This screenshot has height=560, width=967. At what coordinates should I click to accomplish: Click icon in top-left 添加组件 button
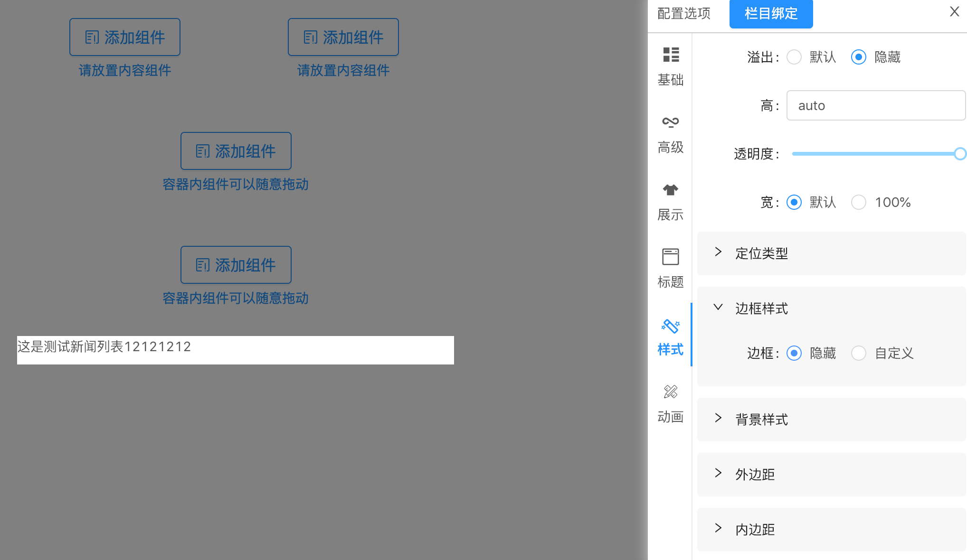[92, 37]
